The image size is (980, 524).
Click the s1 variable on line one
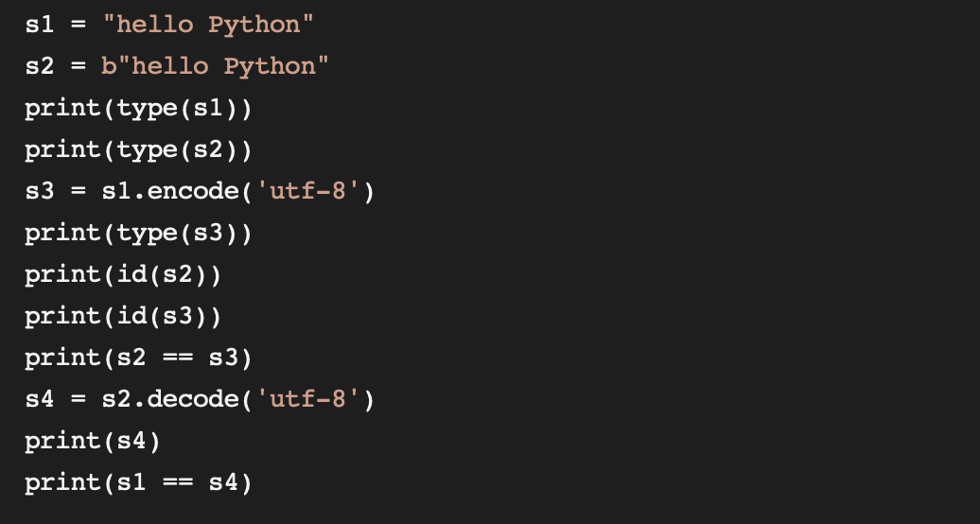(x=40, y=25)
